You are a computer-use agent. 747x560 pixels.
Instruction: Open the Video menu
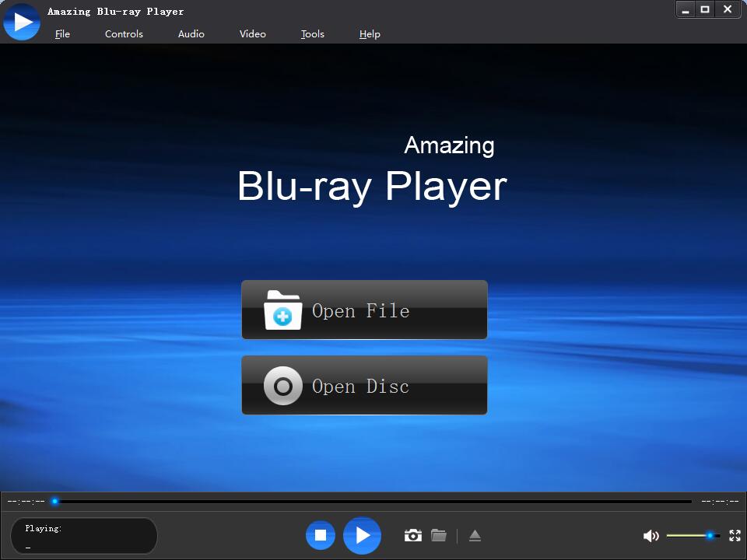252,33
